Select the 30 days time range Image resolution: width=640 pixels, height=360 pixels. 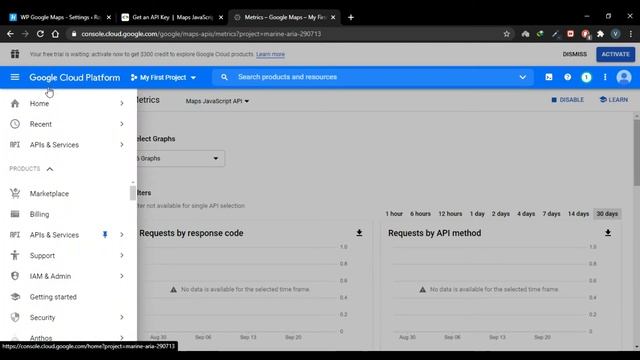[x=607, y=213]
